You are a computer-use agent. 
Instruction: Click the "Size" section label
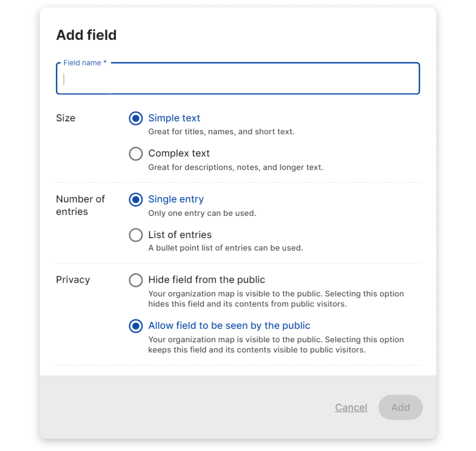66,118
